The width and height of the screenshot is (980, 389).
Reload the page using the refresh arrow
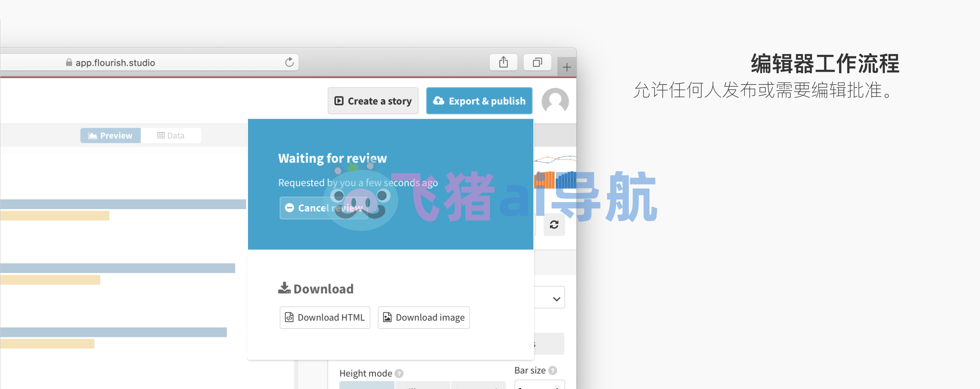point(289,62)
